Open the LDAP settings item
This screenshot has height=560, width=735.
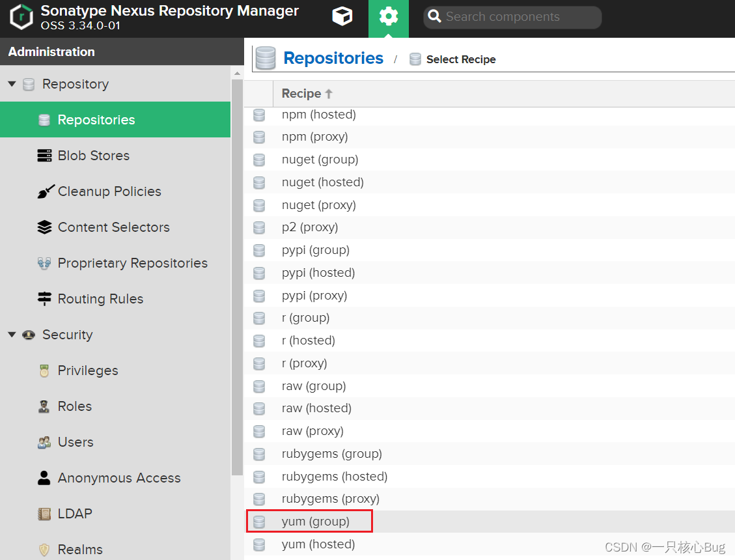(75, 514)
